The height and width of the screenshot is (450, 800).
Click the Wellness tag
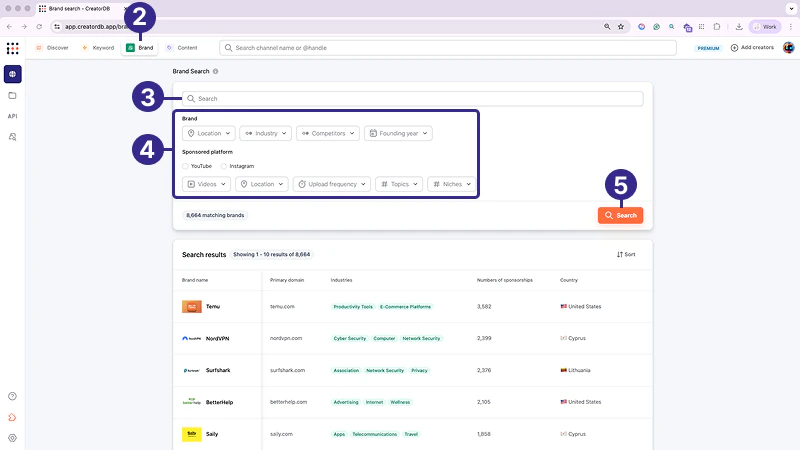click(400, 402)
